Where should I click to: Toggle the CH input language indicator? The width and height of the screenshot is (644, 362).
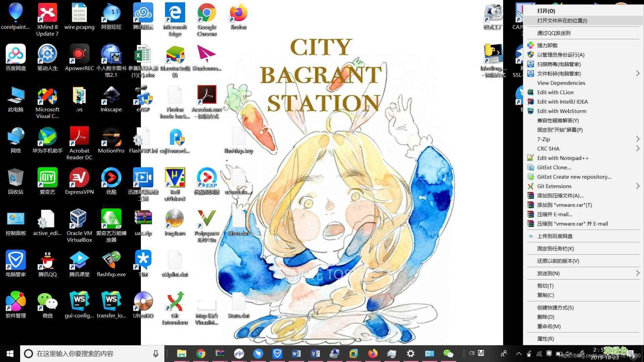coord(472,353)
